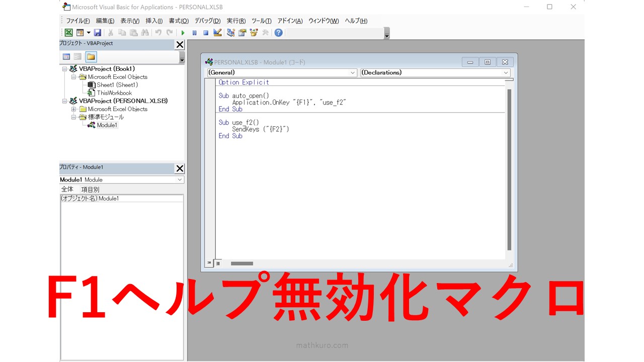Open the 書式(O) menu
The height and width of the screenshot is (362, 644).
tap(179, 21)
